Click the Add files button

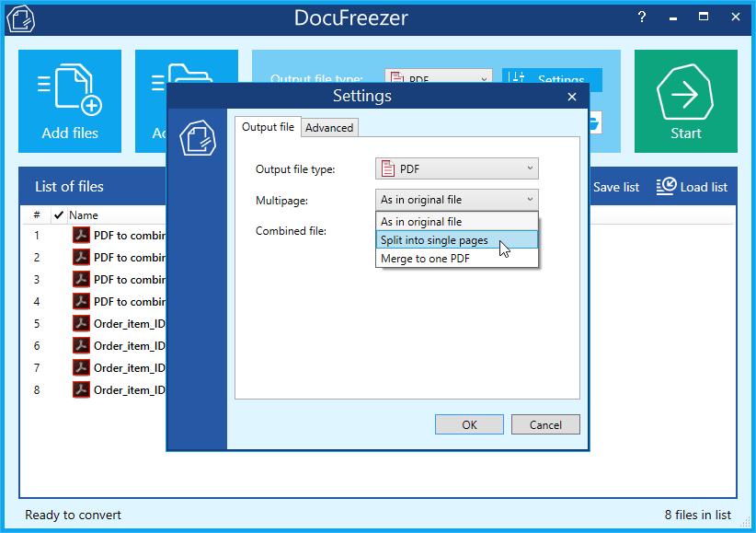pyautogui.click(x=70, y=101)
